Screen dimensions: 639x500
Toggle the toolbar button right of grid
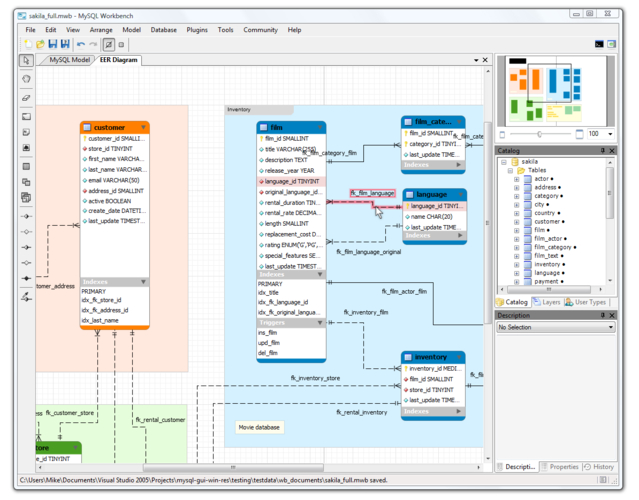(x=121, y=45)
